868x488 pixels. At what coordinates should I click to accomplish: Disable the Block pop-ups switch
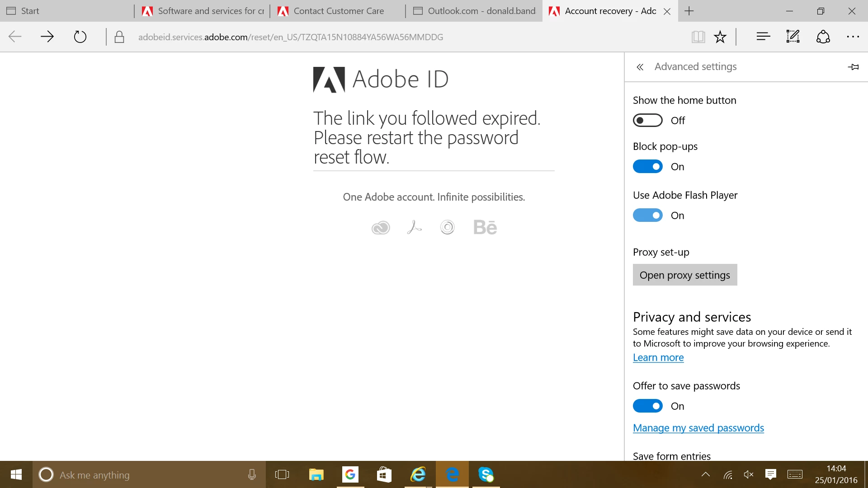[x=647, y=167]
